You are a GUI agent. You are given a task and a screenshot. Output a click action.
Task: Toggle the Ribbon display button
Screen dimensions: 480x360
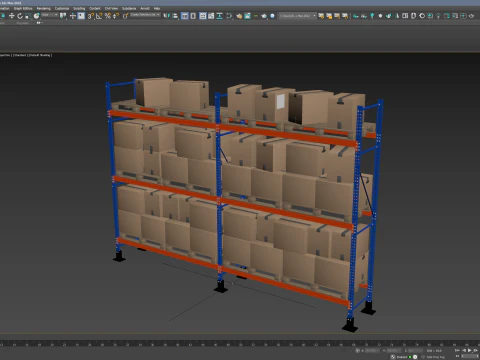click(203, 16)
